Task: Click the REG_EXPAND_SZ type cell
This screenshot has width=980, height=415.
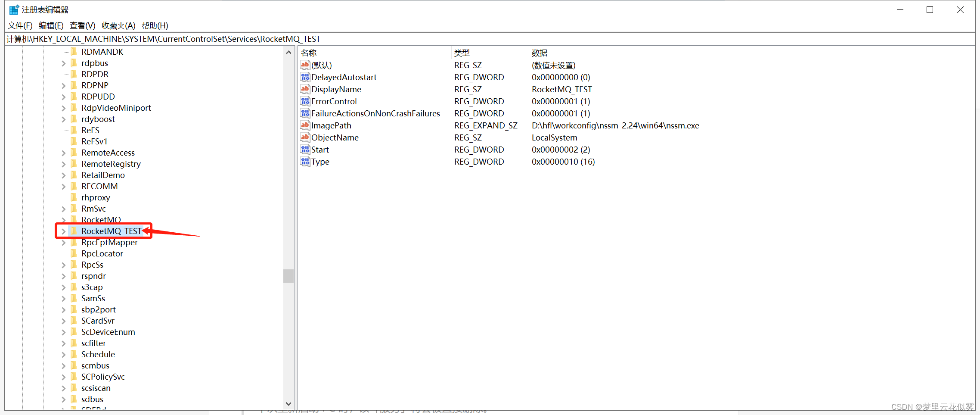Action: (x=486, y=125)
